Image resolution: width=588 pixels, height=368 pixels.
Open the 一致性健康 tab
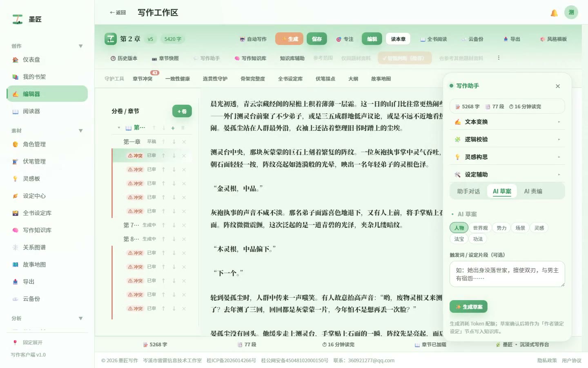(x=178, y=79)
